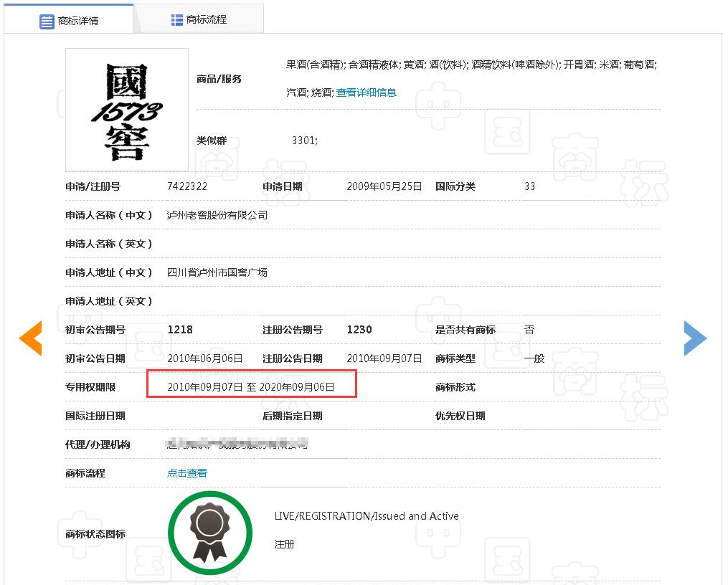Open the 國窖1573 trademark image
This screenshot has width=728, height=585.
pos(127,110)
